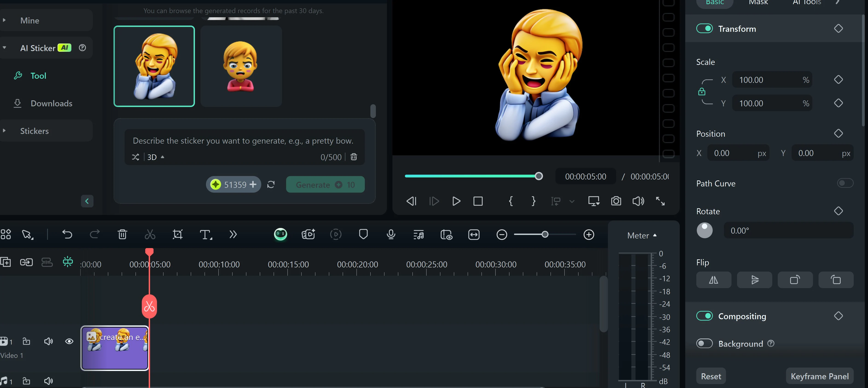
Task: Open the AI assistant robot icon
Action: (280, 235)
